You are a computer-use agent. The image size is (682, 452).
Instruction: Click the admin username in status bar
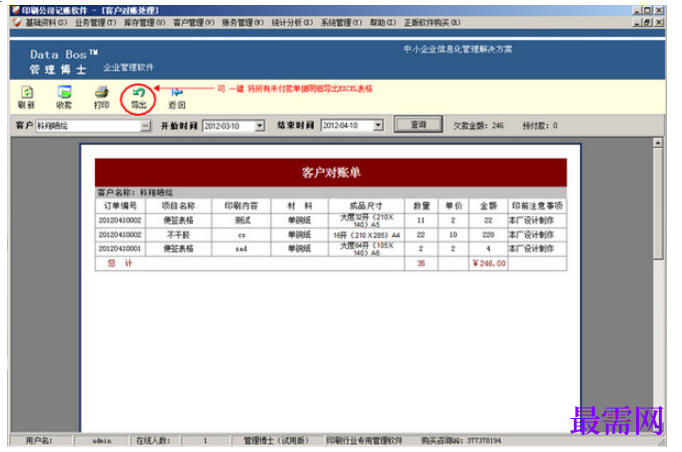pos(102,441)
